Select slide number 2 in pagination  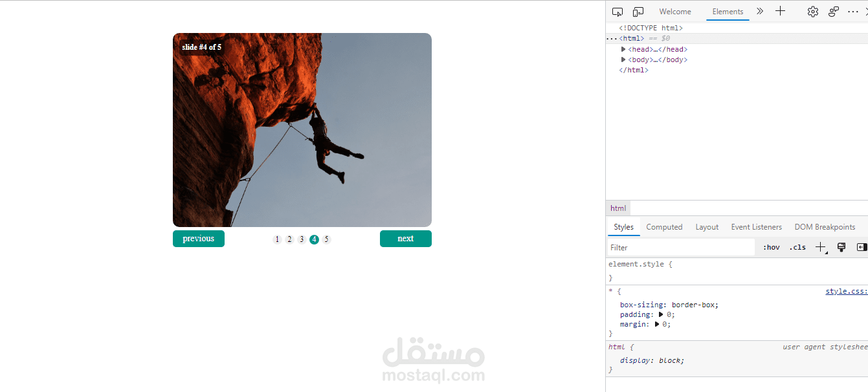tap(289, 239)
